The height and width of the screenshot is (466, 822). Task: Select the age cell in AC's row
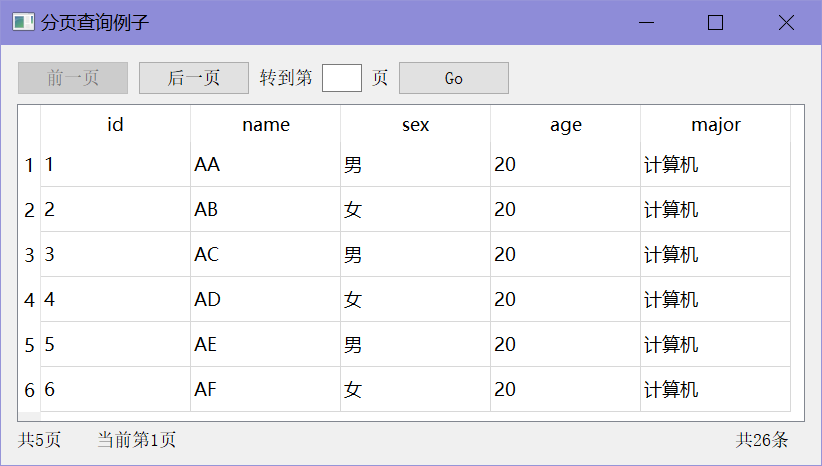566,255
